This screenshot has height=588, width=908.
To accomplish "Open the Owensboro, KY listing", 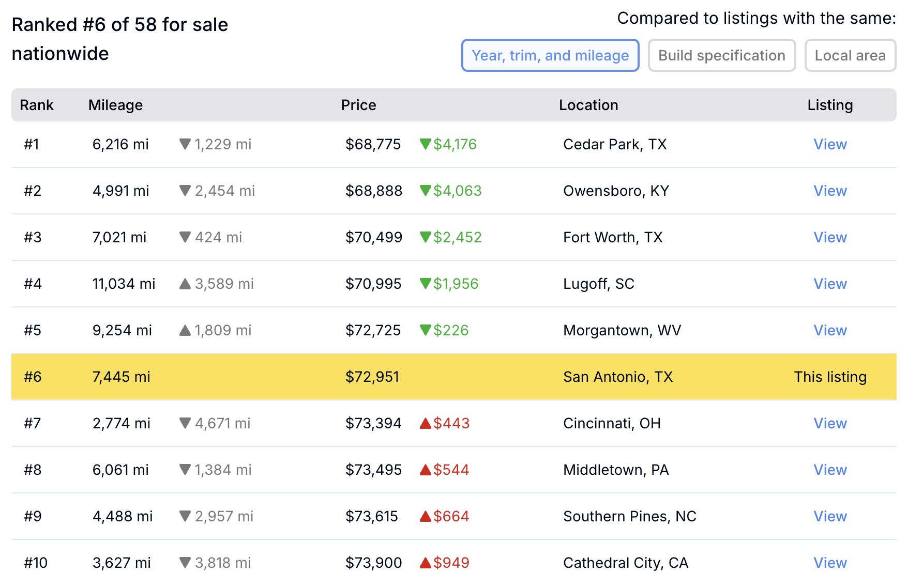I will [830, 191].
